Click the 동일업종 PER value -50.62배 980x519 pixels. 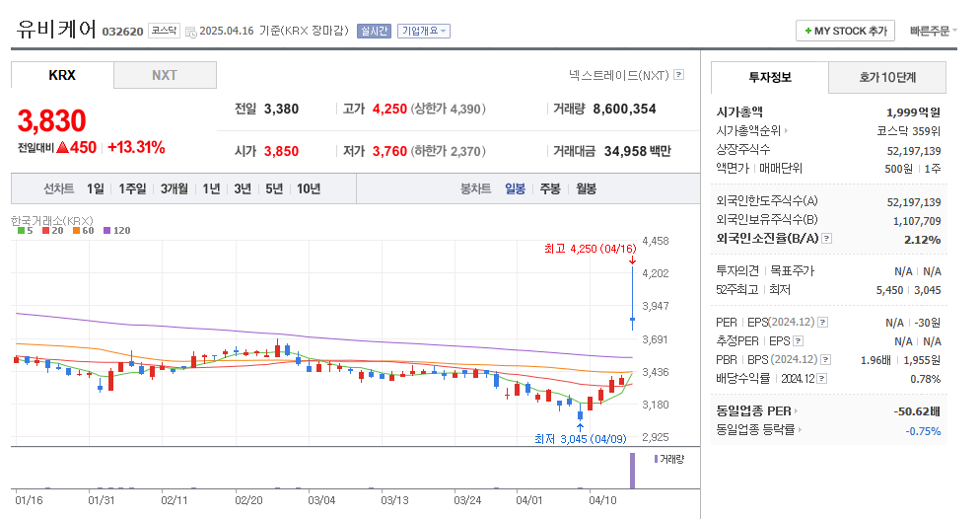coord(917,411)
